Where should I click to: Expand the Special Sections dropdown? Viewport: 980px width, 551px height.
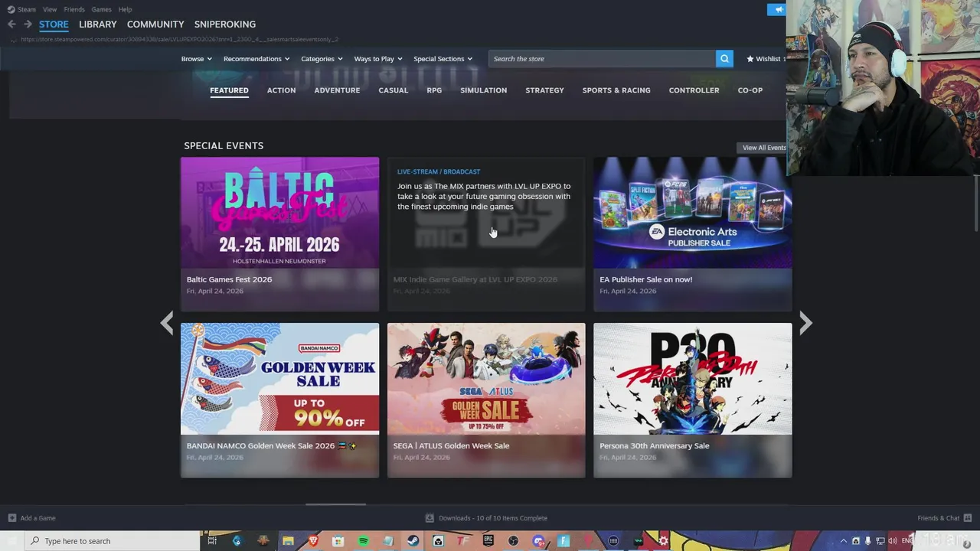click(443, 59)
